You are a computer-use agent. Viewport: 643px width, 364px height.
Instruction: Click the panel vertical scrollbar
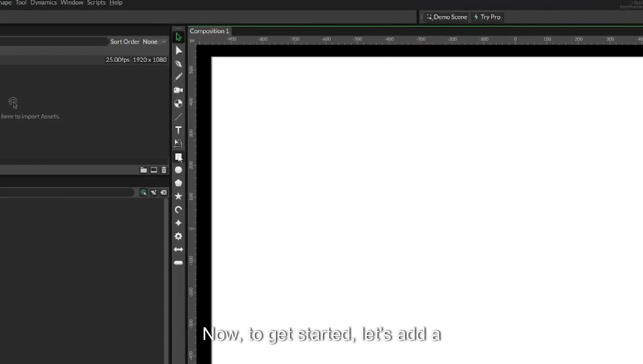pos(166,281)
